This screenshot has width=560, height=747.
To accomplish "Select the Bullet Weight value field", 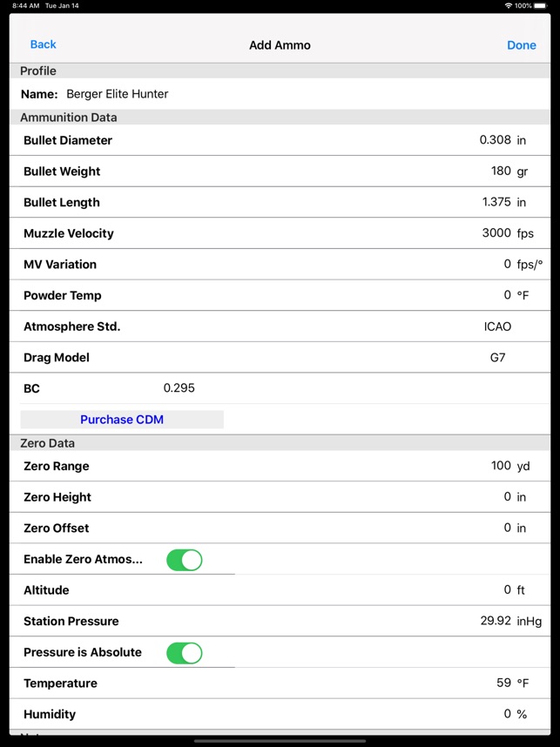I will pos(500,172).
